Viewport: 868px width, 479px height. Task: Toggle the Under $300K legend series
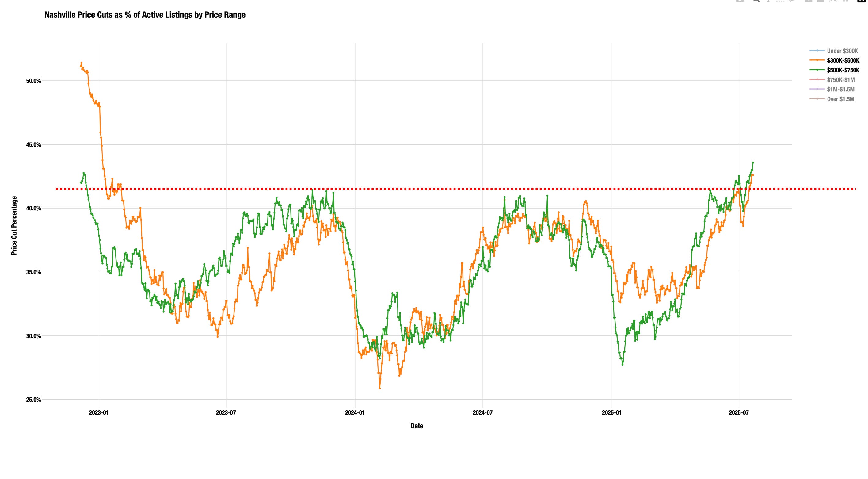(x=834, y=51)
